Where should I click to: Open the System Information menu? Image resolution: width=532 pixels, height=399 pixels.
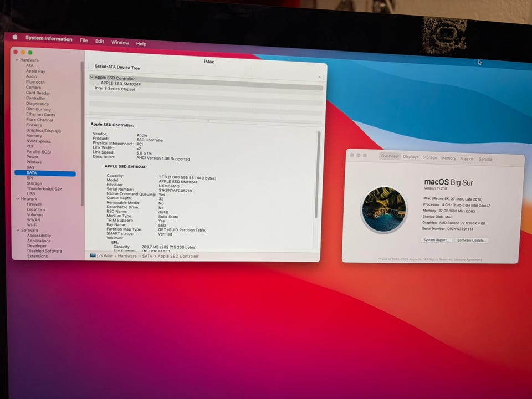point(49,39)
